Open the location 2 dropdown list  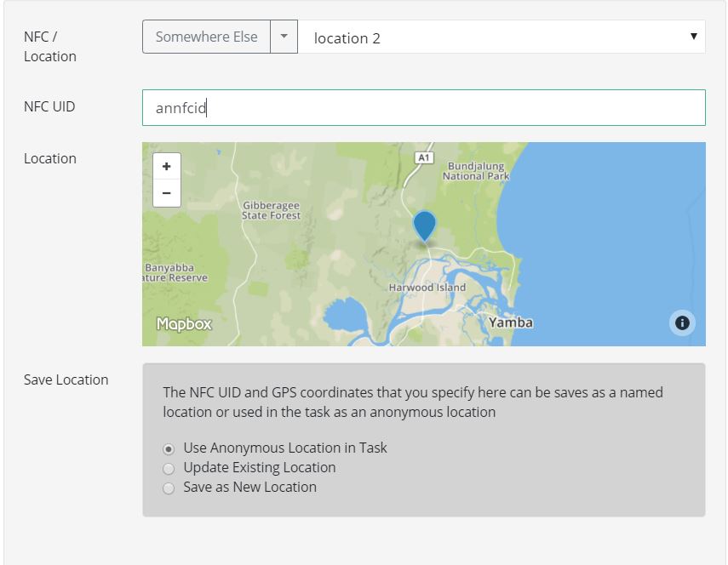click(502, 37)
